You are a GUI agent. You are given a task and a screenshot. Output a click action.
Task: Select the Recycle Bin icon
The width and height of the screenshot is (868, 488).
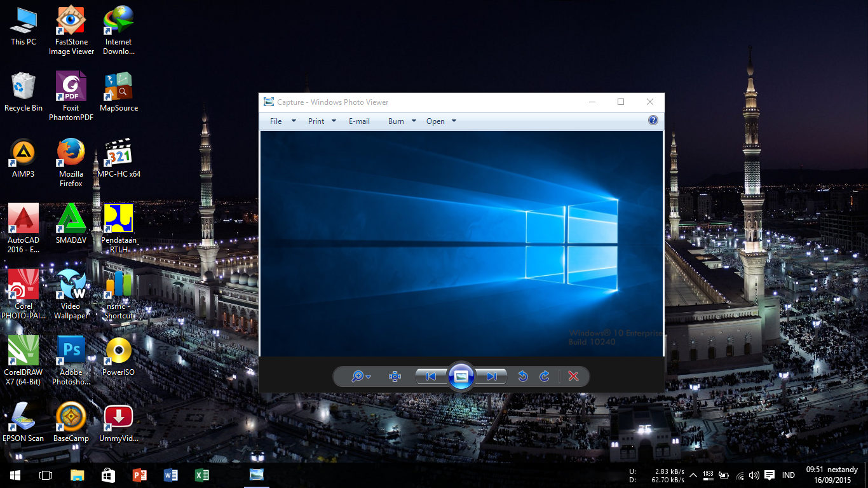24,93
